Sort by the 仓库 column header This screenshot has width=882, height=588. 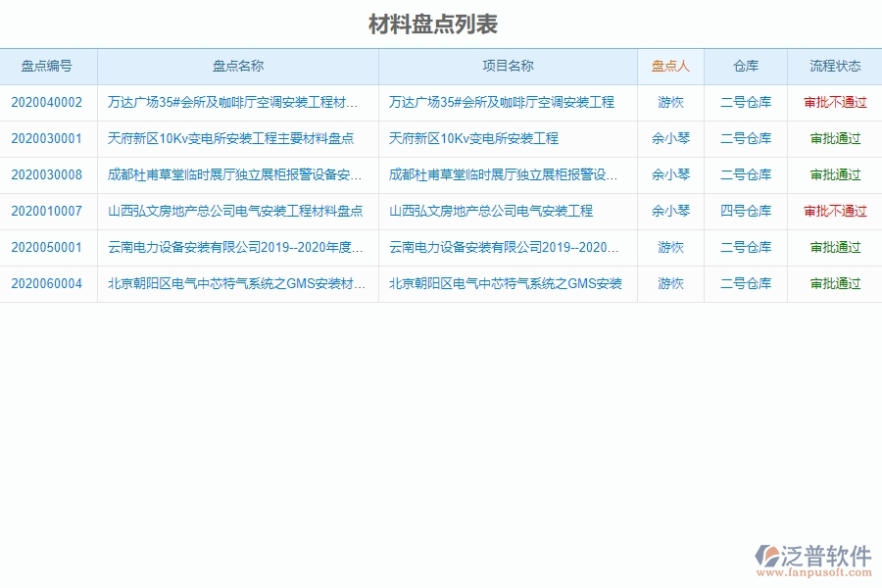click(x=745, y=67)
